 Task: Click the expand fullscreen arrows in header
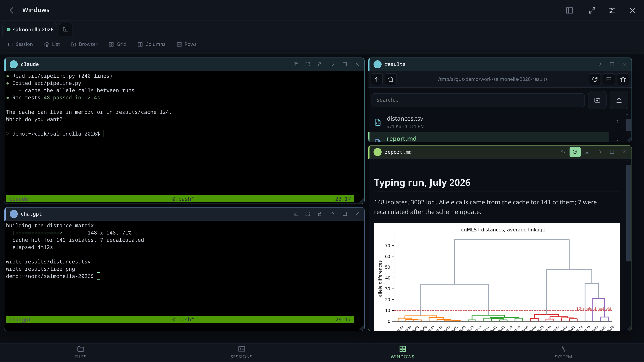592,10
